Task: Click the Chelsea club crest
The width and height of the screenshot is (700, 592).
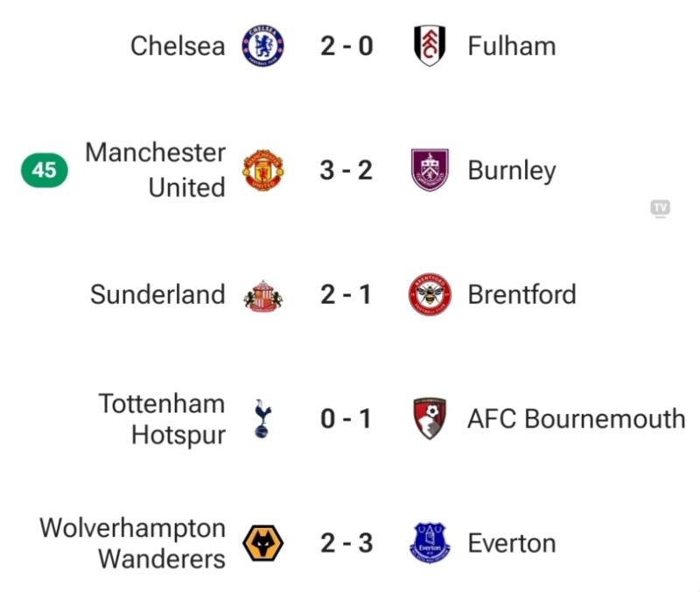Action: click(x=263, y=46)
